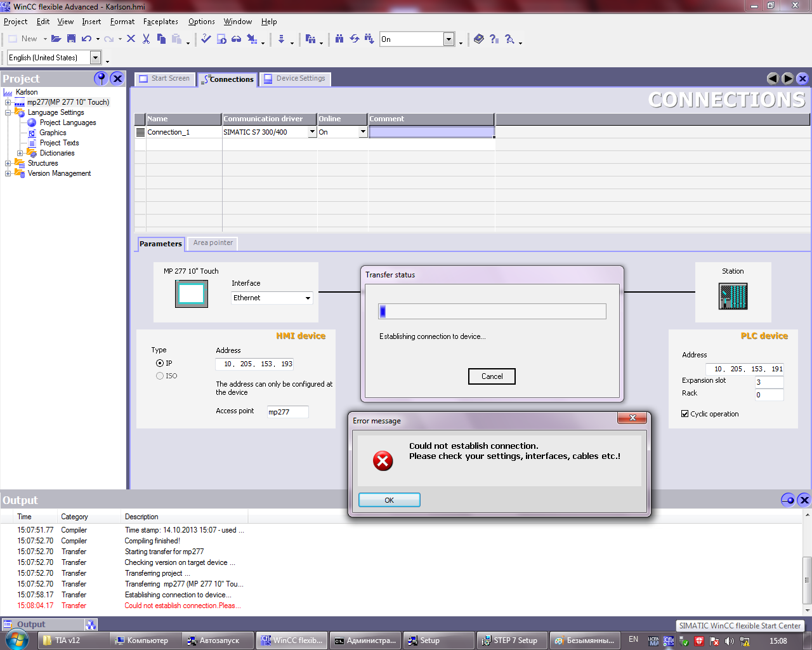Open the Online dropdown for Connection_1
This screenshot has height=650, width=812.
click(x=363, y=132)
